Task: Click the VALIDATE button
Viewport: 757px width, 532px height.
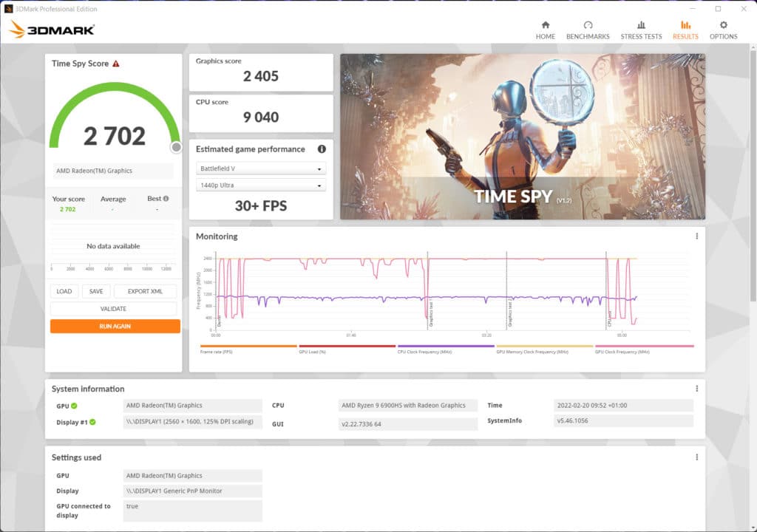Action: click(x=113, y=308)
